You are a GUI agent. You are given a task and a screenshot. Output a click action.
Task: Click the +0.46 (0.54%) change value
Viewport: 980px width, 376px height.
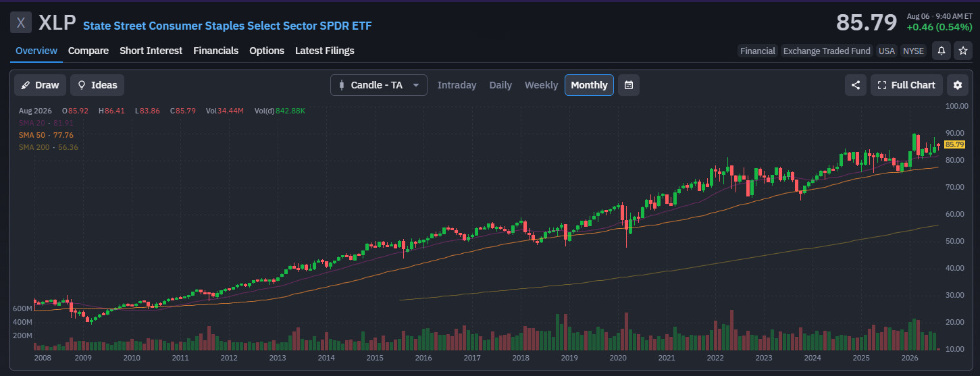939,27
